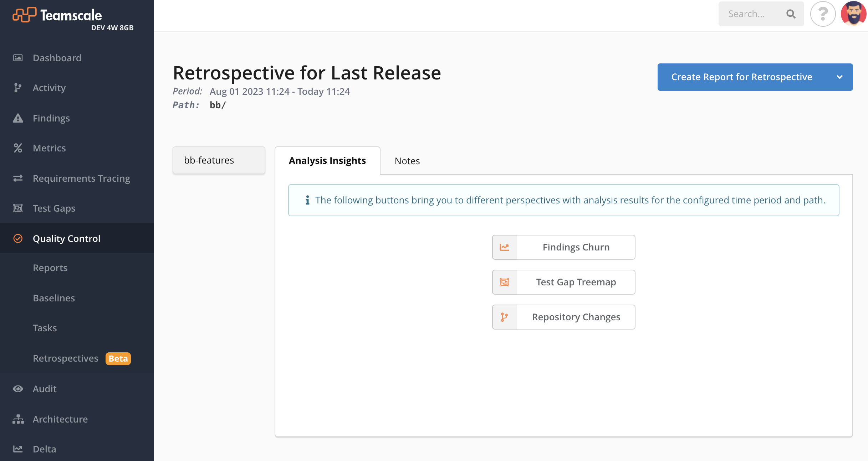Expand the Create Report dropdown arrow
The width and height of the screenshot is (868, 461).
(839, 77)
